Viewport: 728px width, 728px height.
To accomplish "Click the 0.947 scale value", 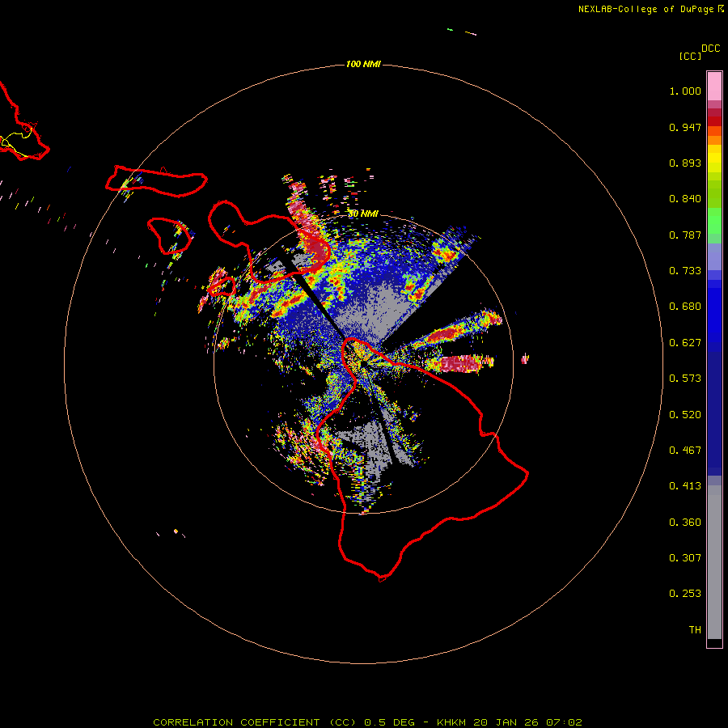I will pos(685,127).
